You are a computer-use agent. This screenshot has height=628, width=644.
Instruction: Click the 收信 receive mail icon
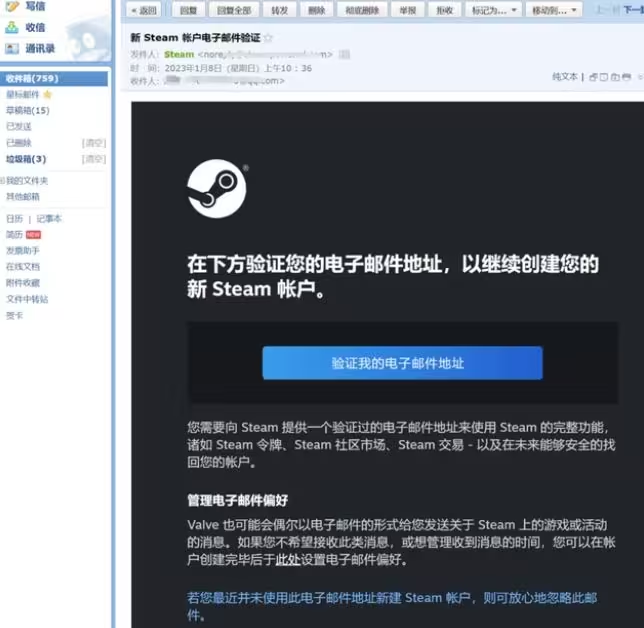pyautogui.click(x=12, y=28)
